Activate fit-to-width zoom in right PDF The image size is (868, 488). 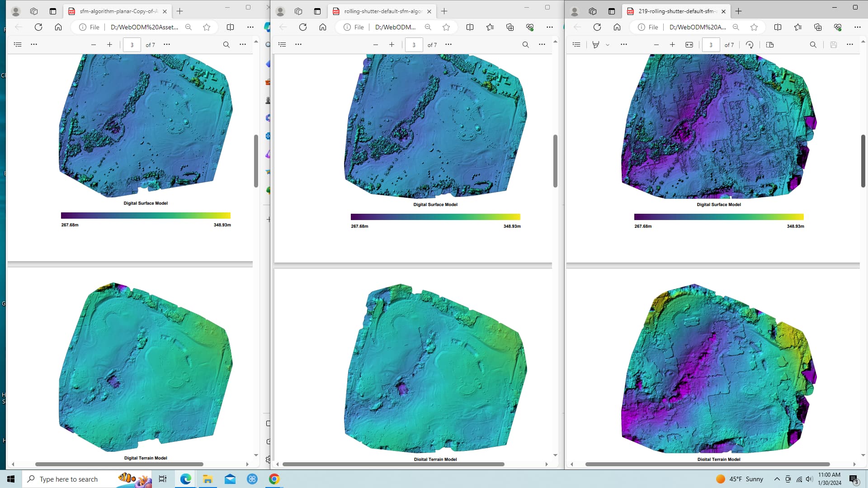coord(689,45)
